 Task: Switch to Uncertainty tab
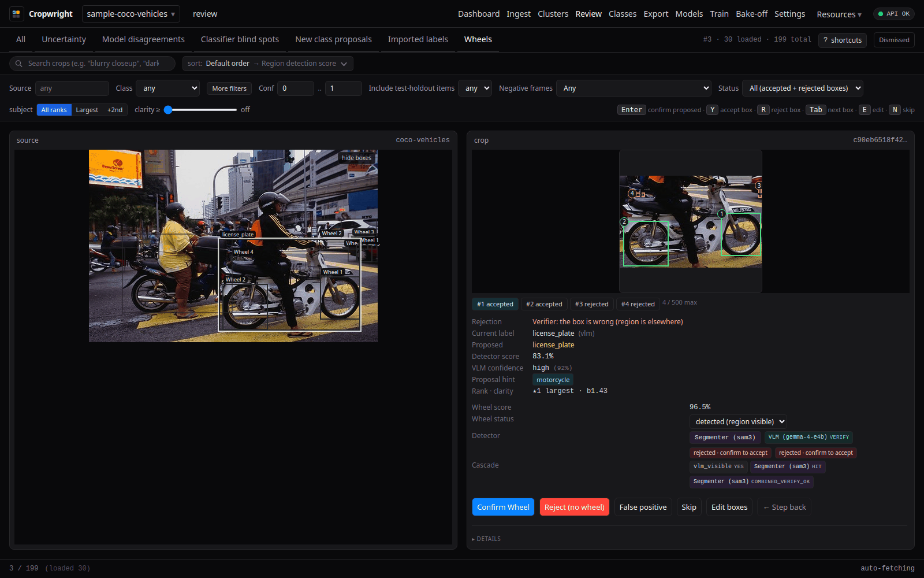pos(64,39)
